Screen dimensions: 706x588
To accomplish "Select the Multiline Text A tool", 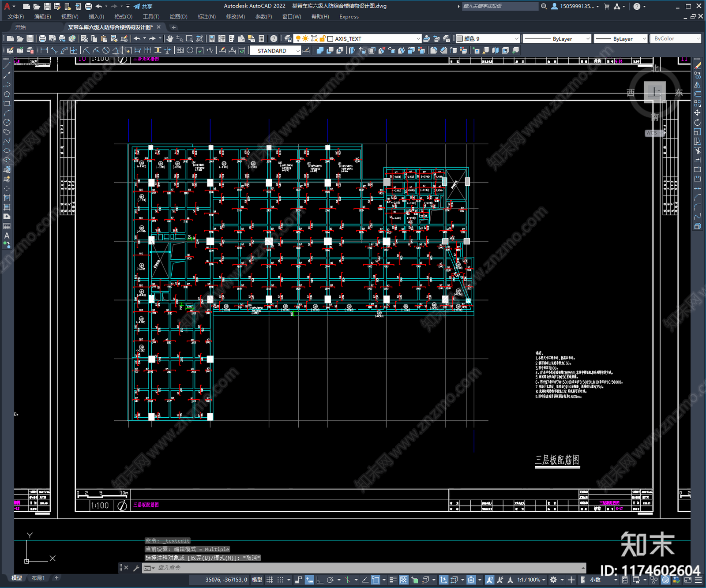I will click(x=7, y=236).
